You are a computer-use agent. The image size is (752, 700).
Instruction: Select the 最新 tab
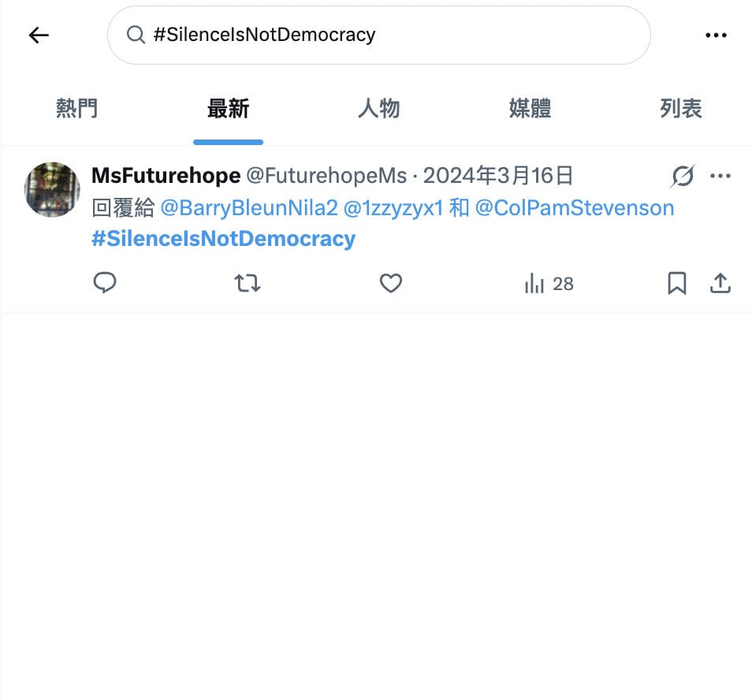coord(228,109)
